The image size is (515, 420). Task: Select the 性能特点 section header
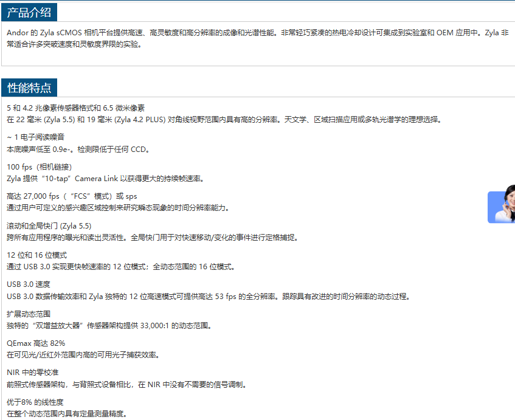(x=29, y=88)
